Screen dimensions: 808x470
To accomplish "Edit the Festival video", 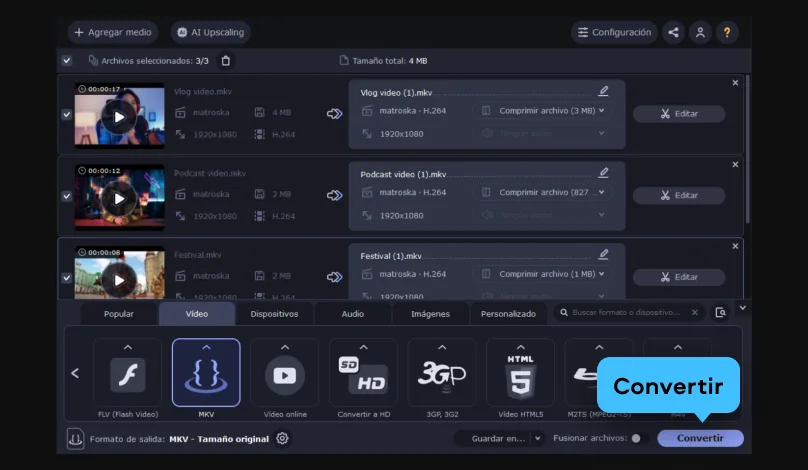I will (679, 277).
